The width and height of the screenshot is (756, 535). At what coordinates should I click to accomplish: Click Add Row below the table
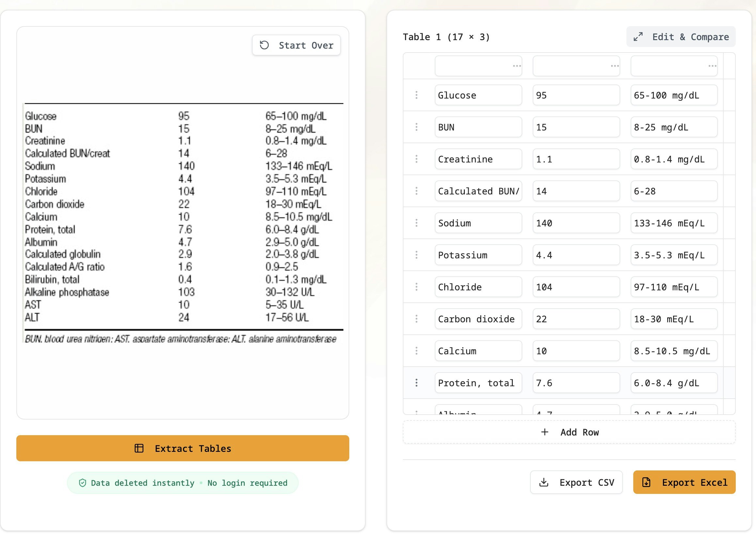point(569,432)
